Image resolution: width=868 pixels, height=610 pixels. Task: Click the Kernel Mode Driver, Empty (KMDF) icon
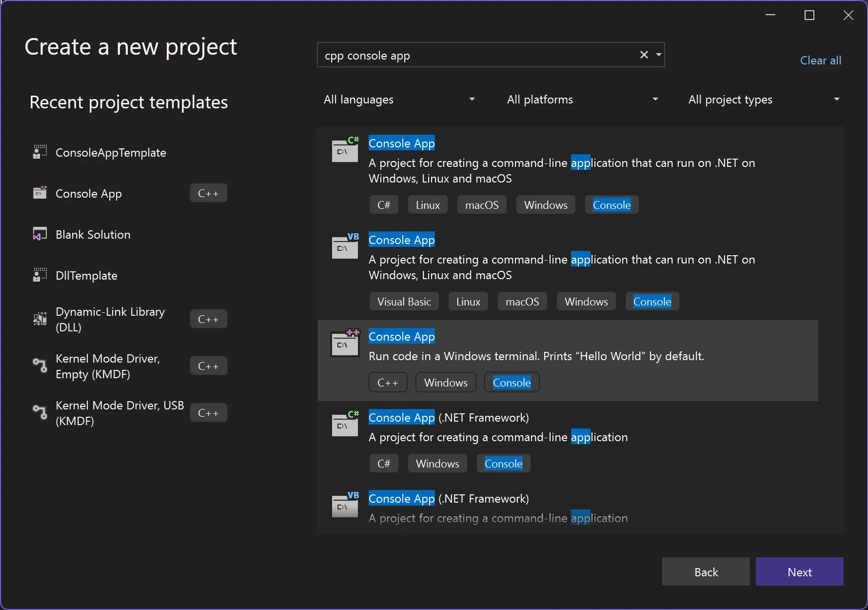(x=40, y=366)
